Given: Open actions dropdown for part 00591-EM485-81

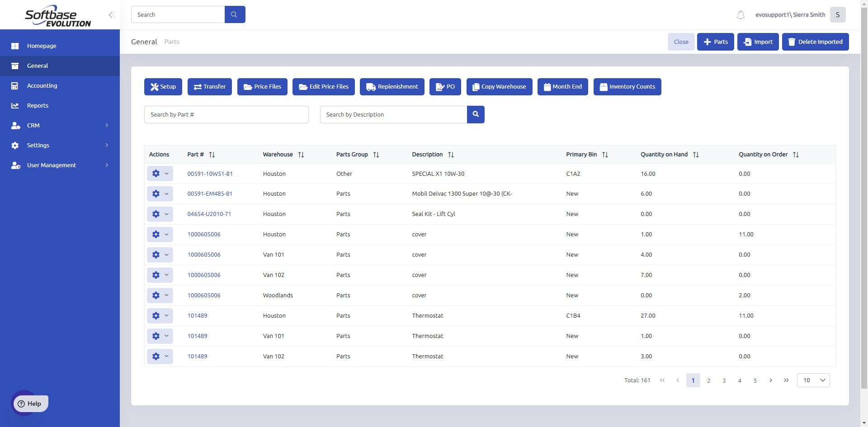Looking at the screenshot, I should coord(160,194).
